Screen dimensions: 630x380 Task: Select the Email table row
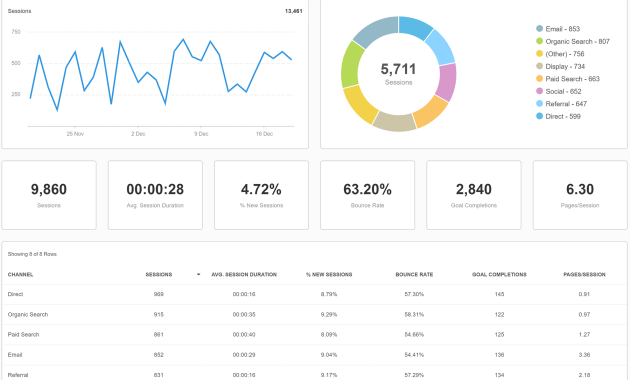(315, 355)
